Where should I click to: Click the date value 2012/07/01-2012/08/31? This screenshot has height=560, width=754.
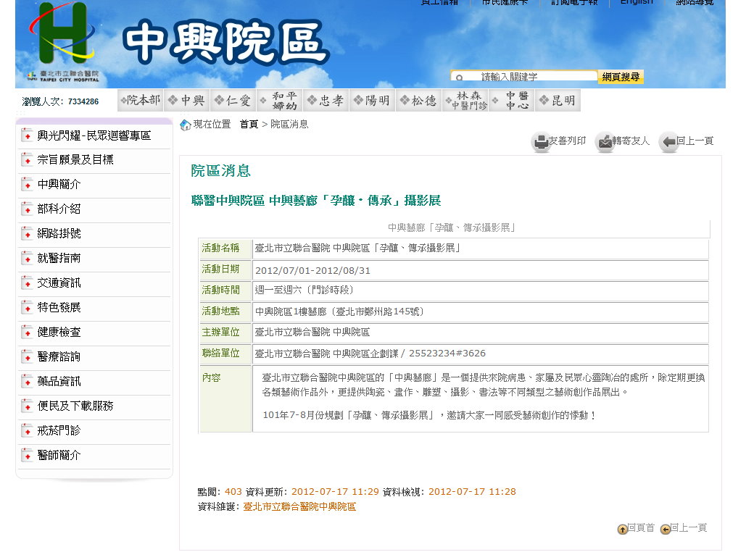(313, 271)
